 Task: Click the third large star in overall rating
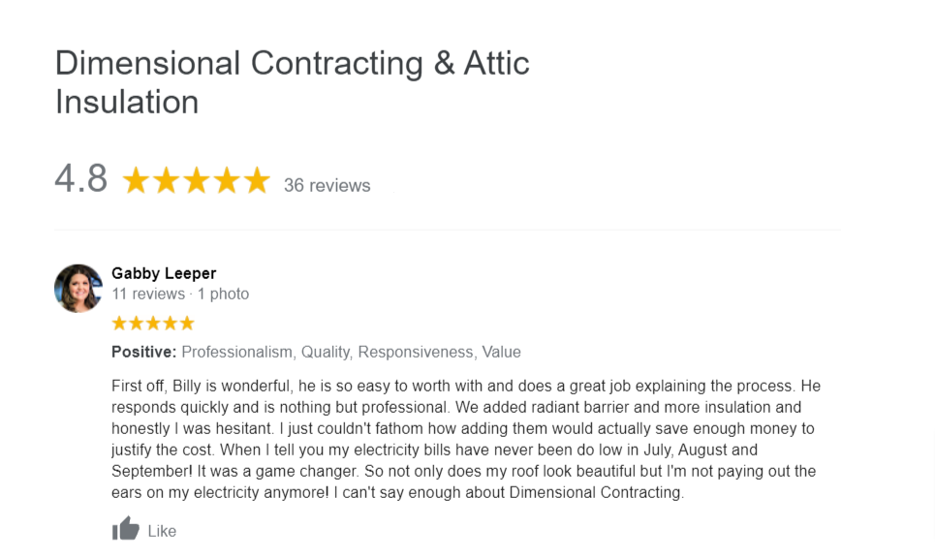197,181
